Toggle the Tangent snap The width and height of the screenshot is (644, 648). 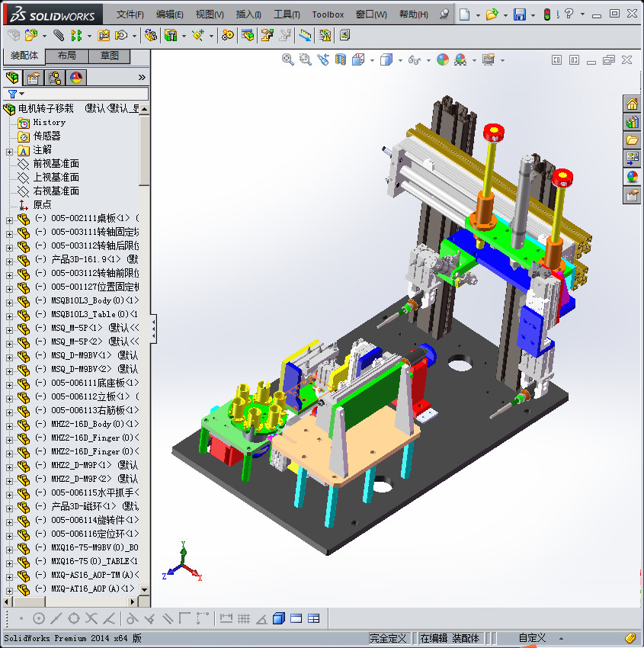click(132, 619)
